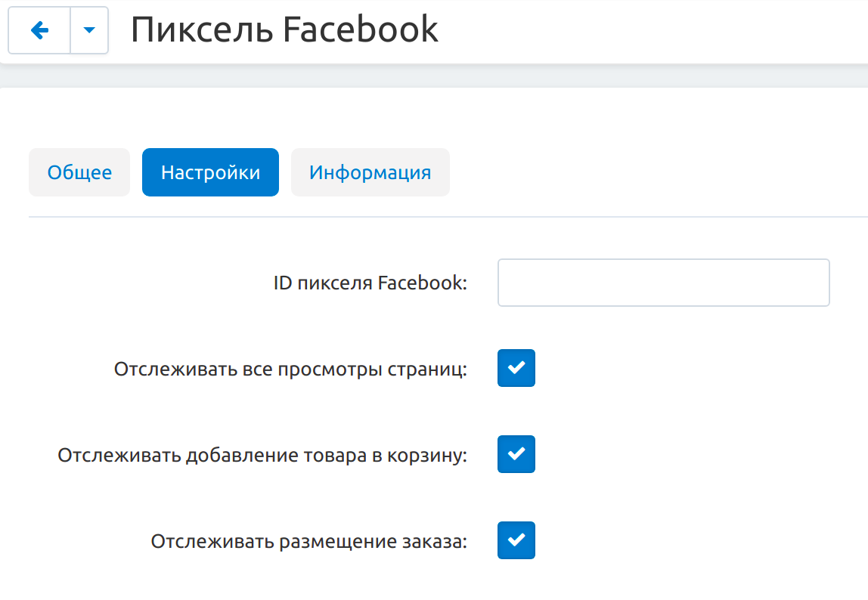Screen dimensions: 868x600
Task: Click the white checkmark for cart additions
Action: click(x=516, y=454)
